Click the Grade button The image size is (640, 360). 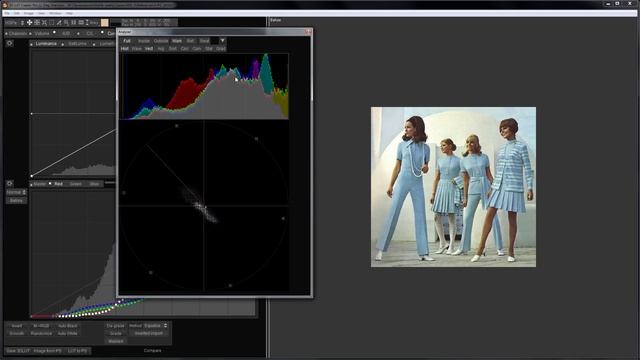(x=116, y=333)
